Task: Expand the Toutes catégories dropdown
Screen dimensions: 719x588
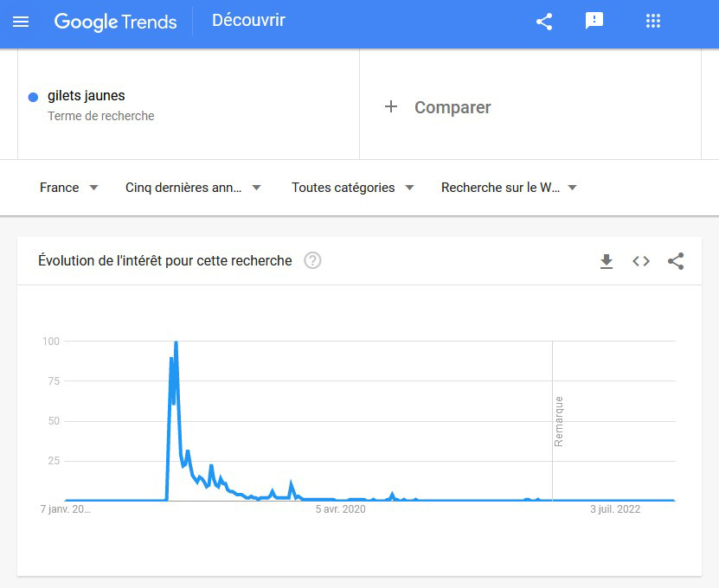Action: pyautogui.click(x=353, y=188)
